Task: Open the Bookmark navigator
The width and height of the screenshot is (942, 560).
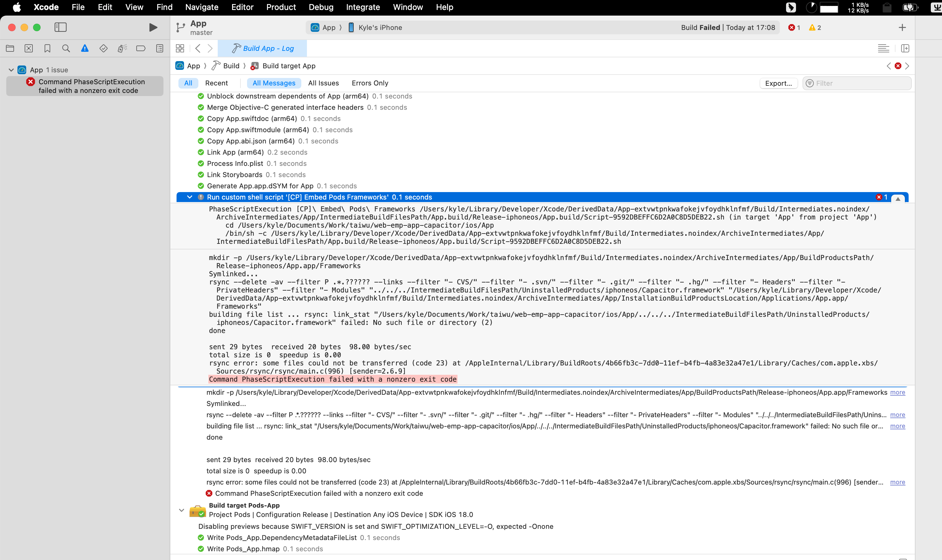Action: (x=47, y=48)
